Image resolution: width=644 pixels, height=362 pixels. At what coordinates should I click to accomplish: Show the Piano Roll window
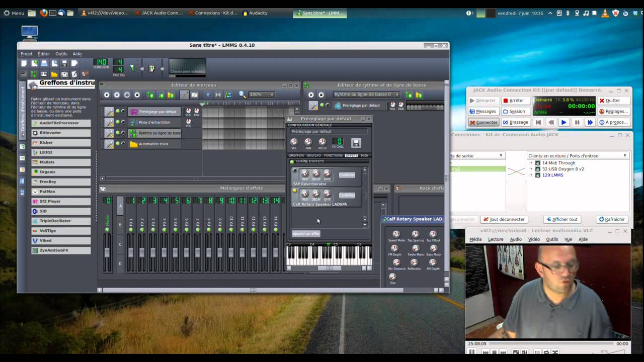click(44, 74)
